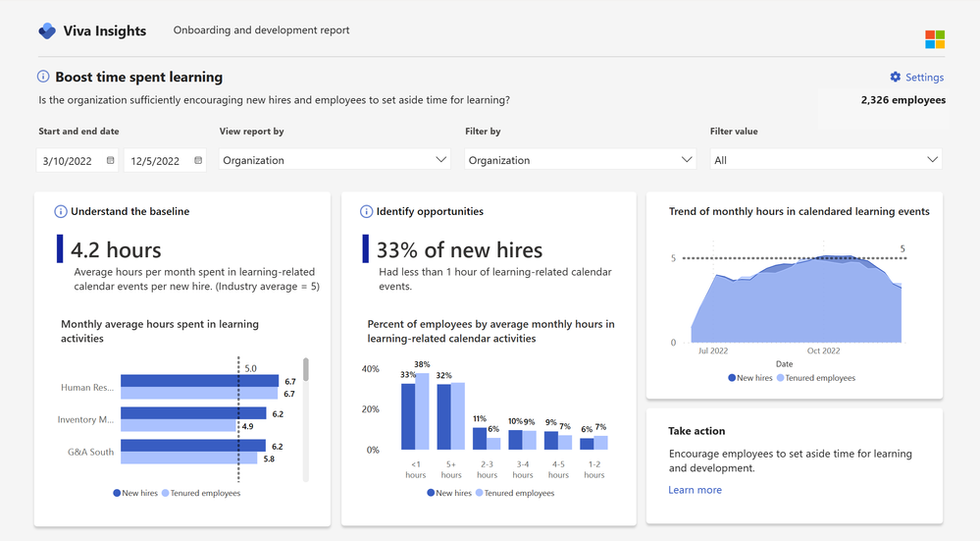Click the Inventory M... tenured 4.9 bar

pos(179,425)
